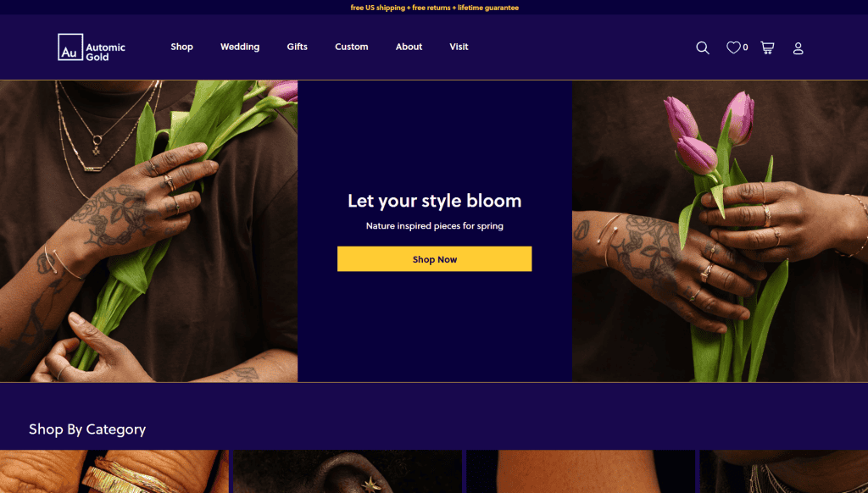The width and height of the screenshot is (868, 493).
Task: Open the left hero tulip necklace photo
Action: [x=149, y=231]
